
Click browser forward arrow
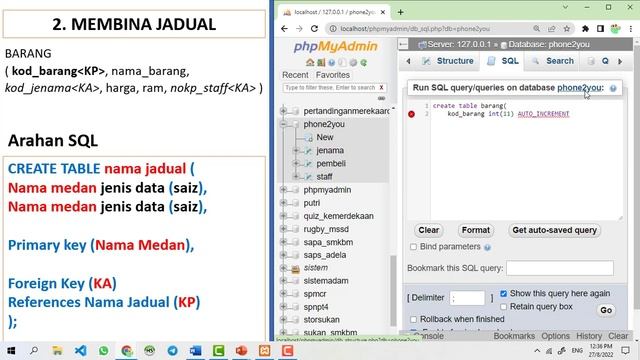pos(299,29)
